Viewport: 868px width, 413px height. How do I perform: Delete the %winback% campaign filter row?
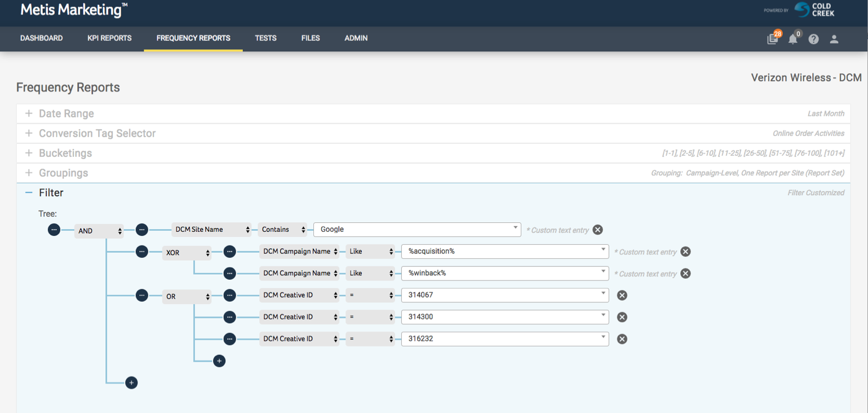pos(685,274)
